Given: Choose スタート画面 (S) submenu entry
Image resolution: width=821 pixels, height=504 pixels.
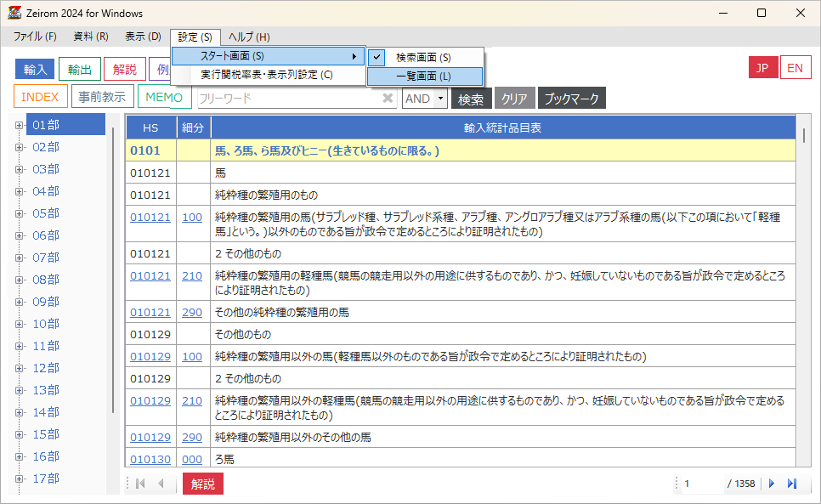Looking at the screenshot, I should coord(268,56).
